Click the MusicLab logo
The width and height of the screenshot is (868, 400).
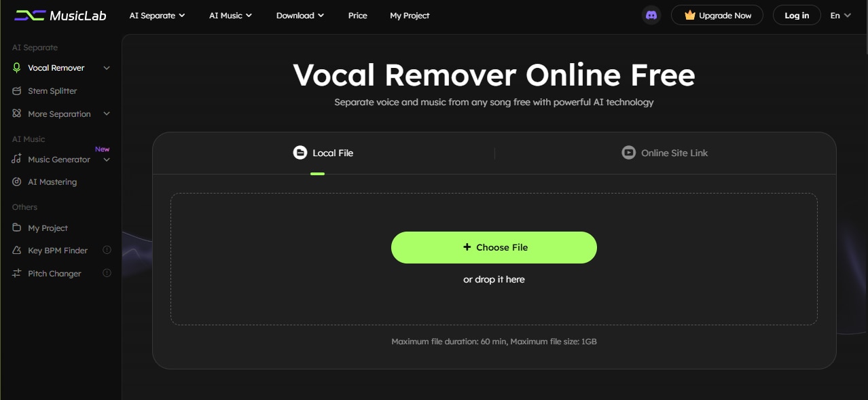coord(60,15)
